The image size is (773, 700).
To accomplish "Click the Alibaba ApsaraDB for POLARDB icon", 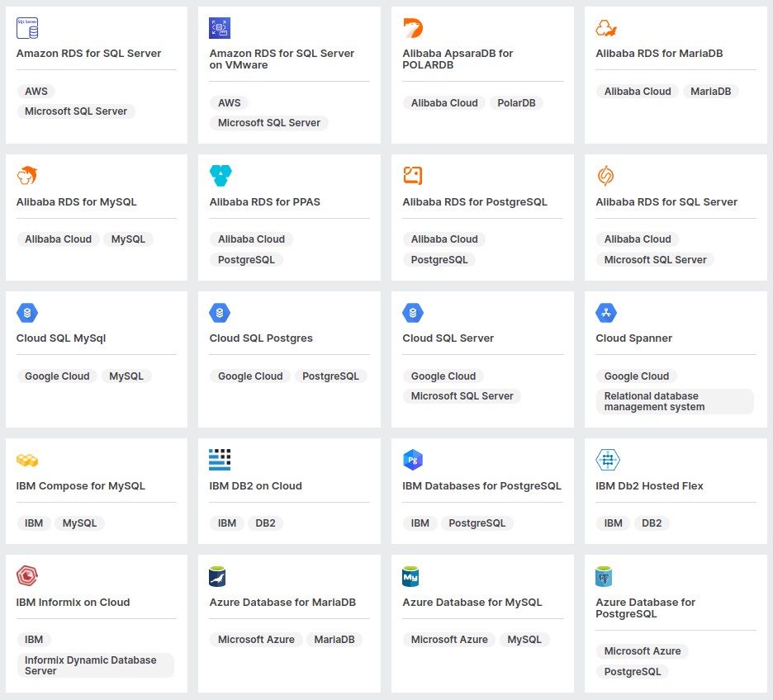I will coord(413,28).
